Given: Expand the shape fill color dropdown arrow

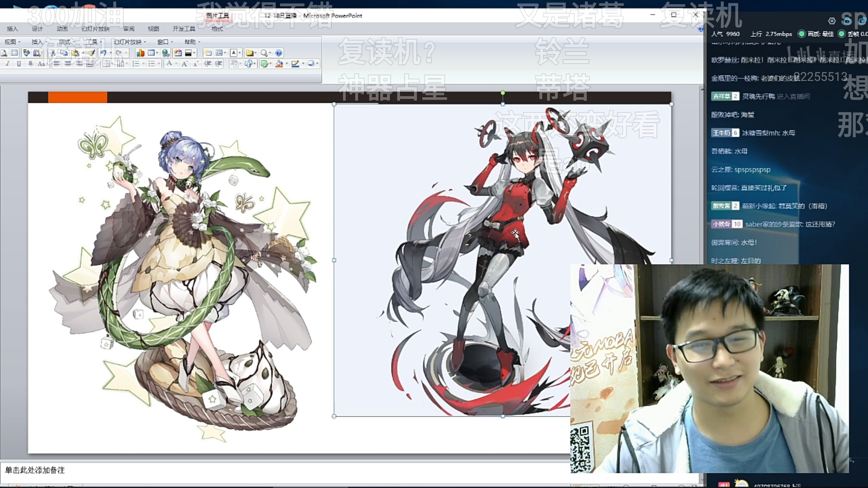Looking at the screenshot, I should pyautogui.click(x=287, y=64).
